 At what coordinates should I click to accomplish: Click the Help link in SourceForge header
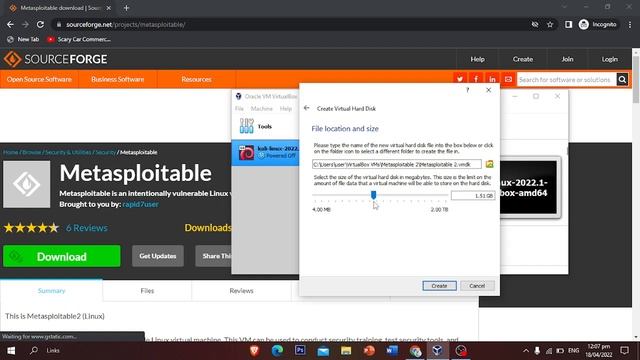(x=477, y=59)
